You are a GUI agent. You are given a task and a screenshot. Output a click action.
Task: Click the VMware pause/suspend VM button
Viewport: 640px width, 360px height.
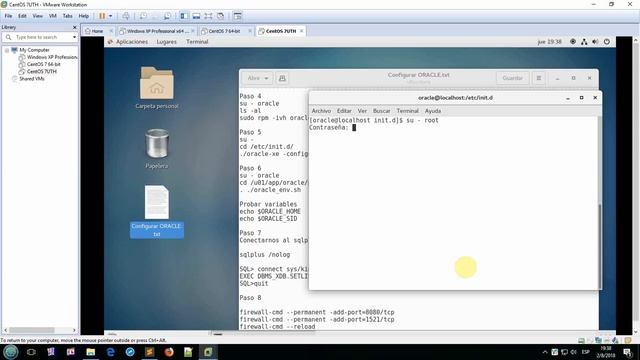pos(102,16)
